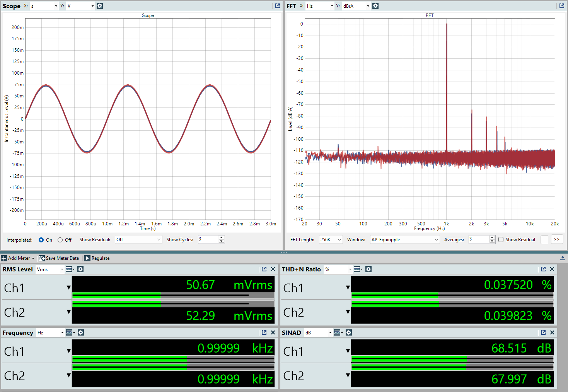
Task: Pop out the THD+N Ratio meter
Action: coord(543,269)
